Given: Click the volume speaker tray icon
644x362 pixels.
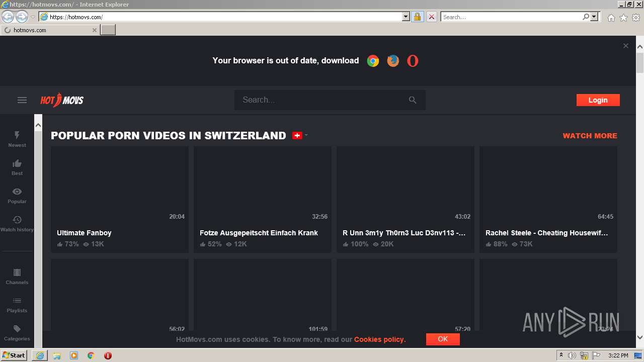Looking at the screenshot, I should (x=572, y=355).
